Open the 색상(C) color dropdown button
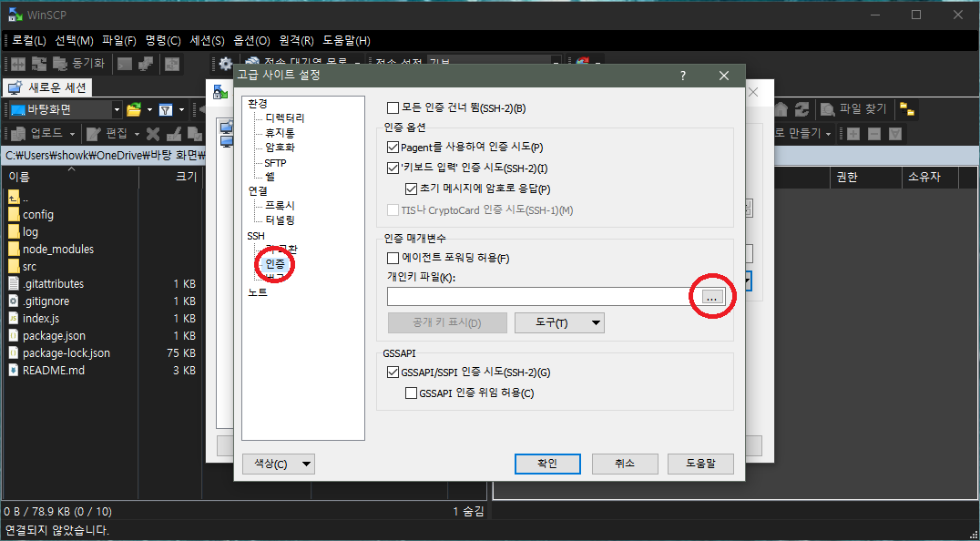The image size is (980, 541). (278, 464)
